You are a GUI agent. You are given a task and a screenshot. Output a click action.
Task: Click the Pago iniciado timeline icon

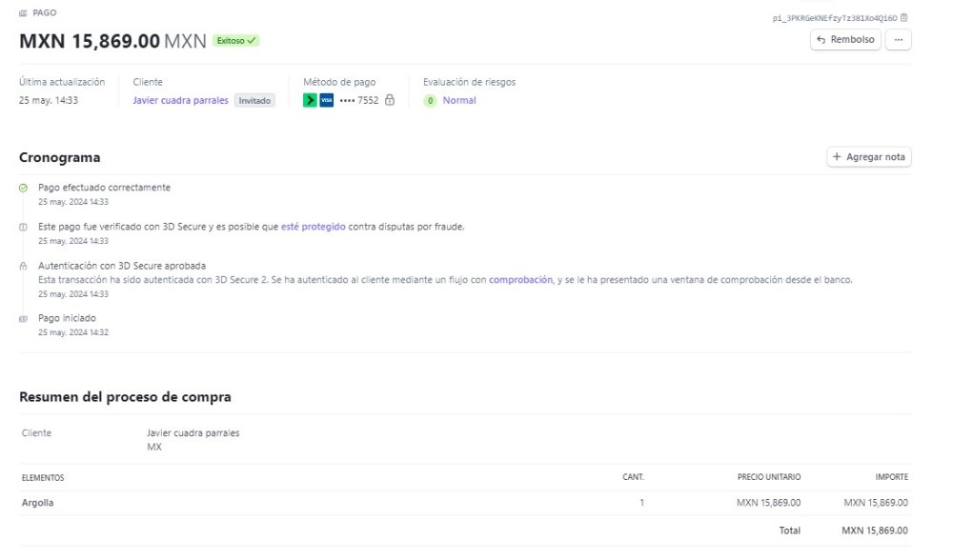point(24,319)
